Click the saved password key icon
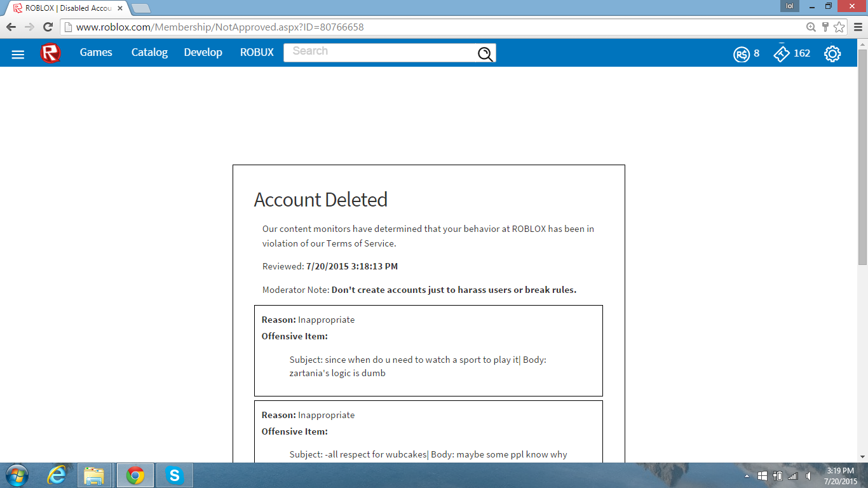868x488 pixels. click(x=825, y=27)
